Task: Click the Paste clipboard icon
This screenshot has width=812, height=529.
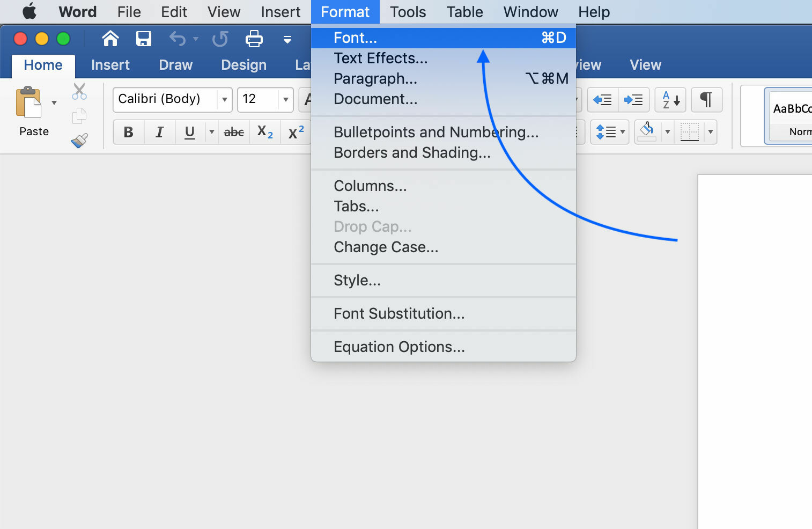Action: click(29, 102)
